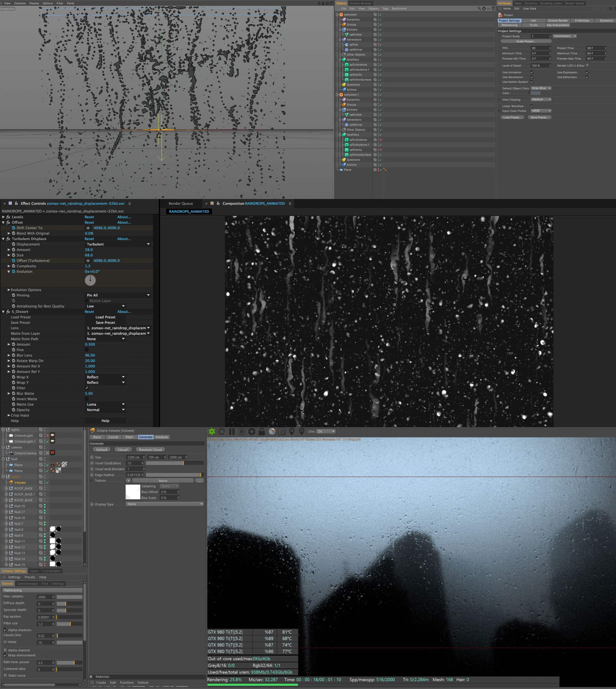Click the R render region icon
This screenshot has height=689, width=616.
[242, 431]
